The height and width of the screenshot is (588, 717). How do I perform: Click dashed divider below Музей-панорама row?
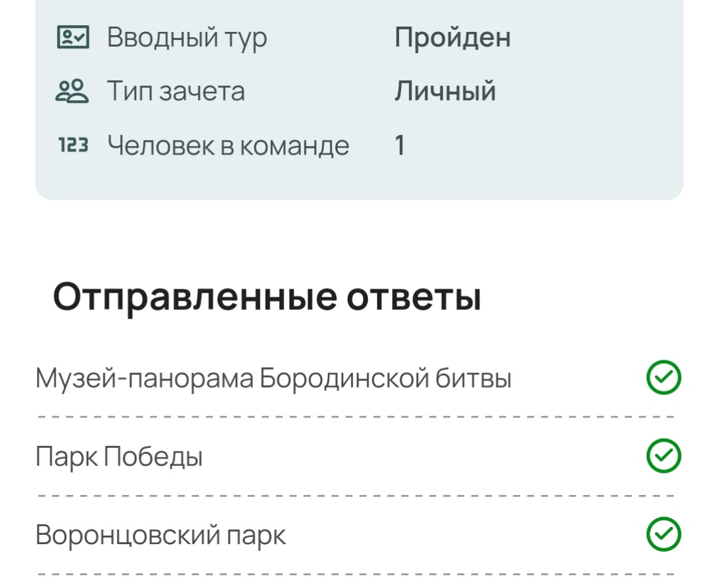356,417
